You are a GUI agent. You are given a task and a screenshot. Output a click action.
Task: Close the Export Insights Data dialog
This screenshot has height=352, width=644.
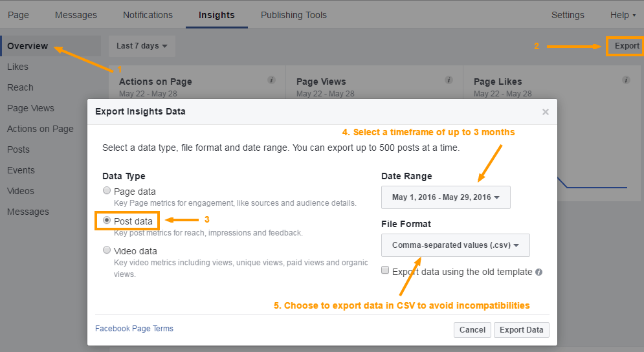[x=546, y=112]
